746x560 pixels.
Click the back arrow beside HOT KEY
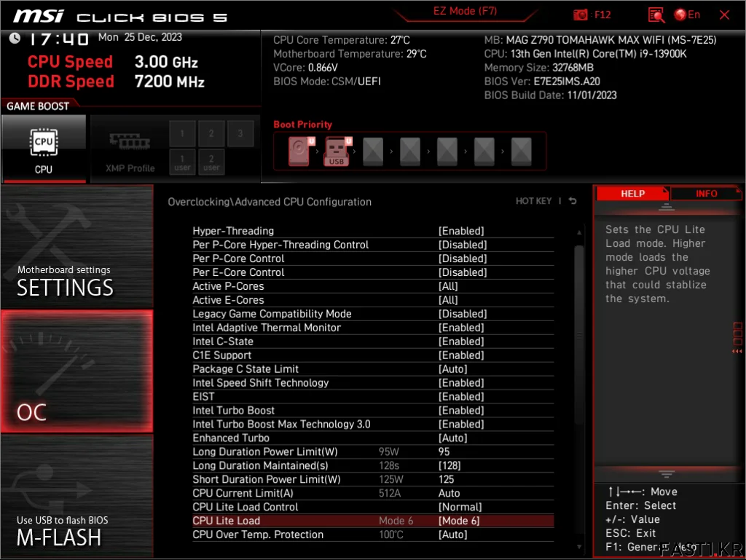click(x=573, y=201)
